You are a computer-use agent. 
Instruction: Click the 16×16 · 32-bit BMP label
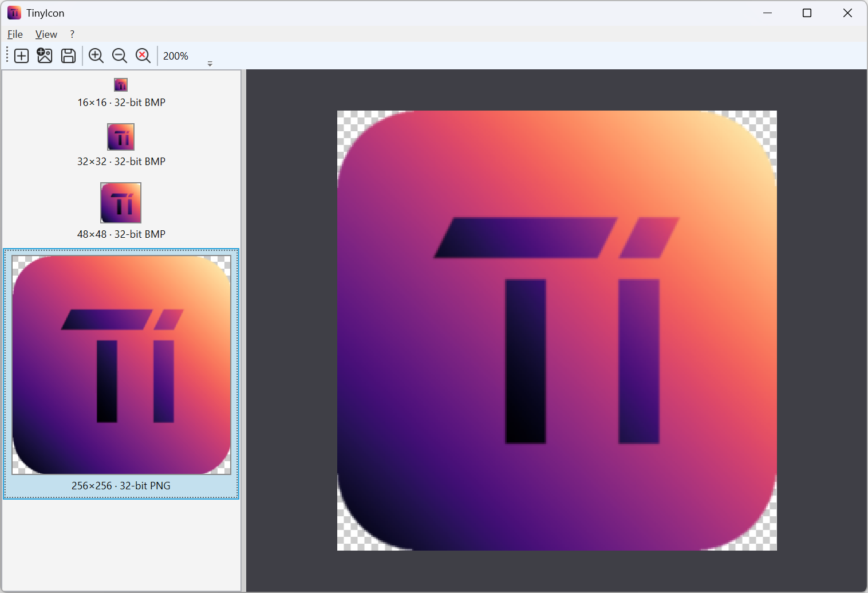coord(121,103)
